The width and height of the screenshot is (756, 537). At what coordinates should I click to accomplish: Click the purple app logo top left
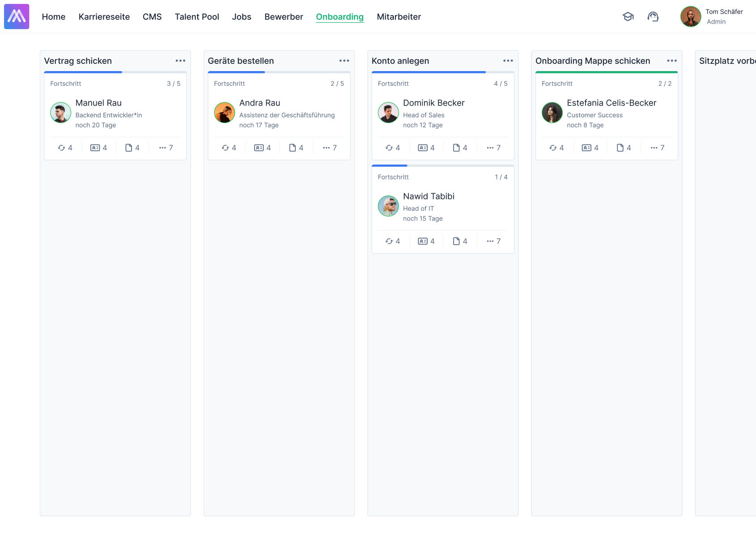[17, 16]
